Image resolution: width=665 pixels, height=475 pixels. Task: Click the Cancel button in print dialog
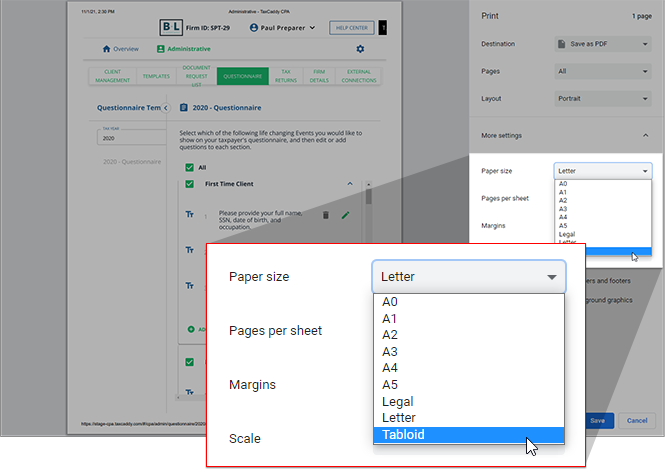point(636,421)
